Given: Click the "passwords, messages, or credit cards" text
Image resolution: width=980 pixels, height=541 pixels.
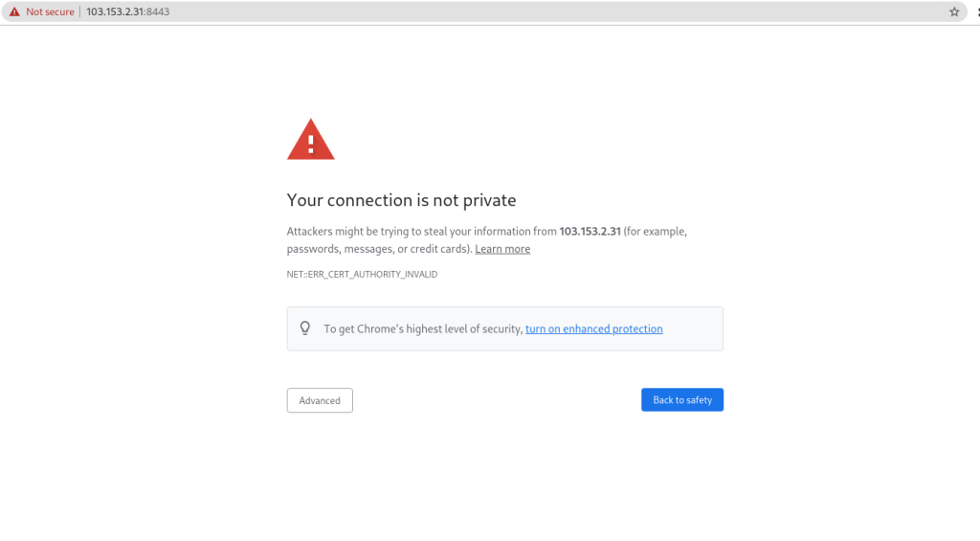Looking at the screenshot, I should [378, 249].
